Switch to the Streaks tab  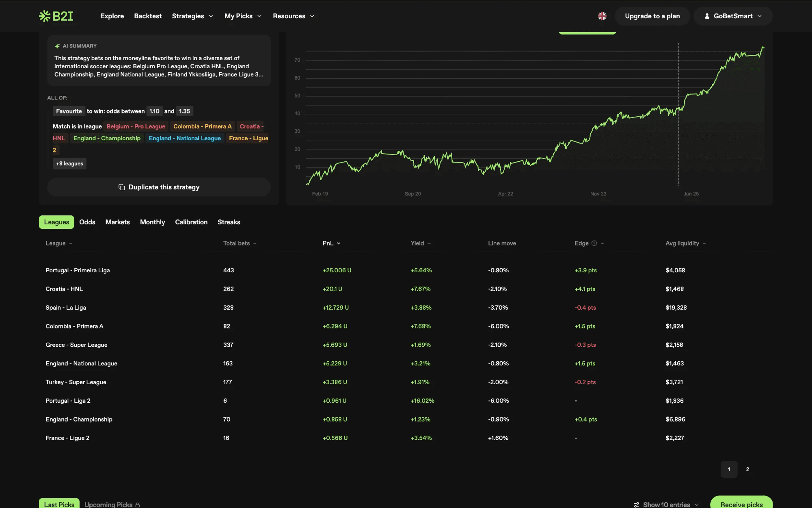click(x=229, y=222)
